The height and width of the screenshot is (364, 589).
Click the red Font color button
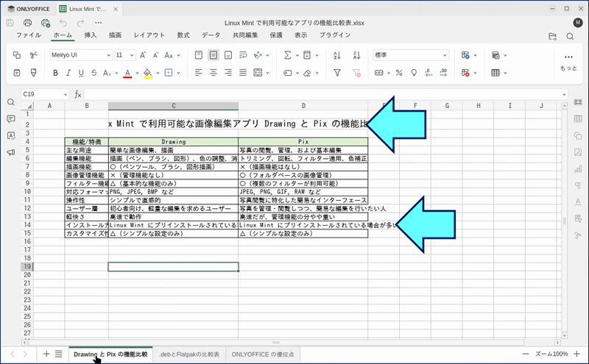(127, 73)
